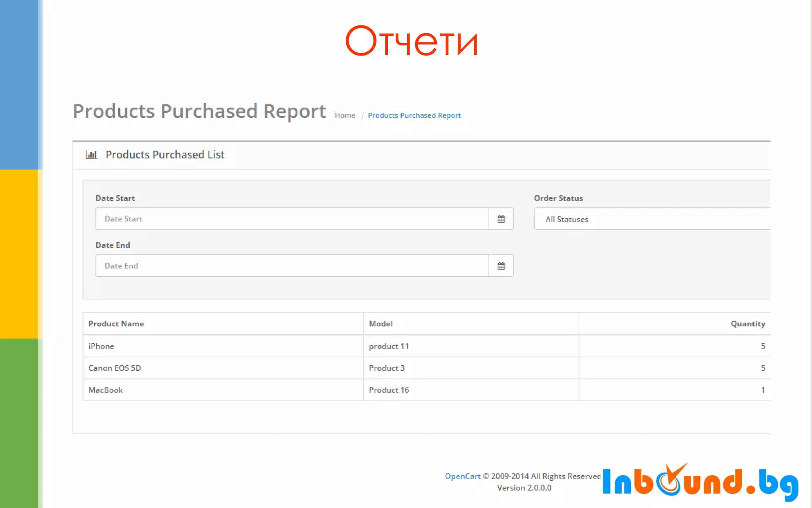
Task: Click the Date Start field label
Action: (x=115, y=198)
